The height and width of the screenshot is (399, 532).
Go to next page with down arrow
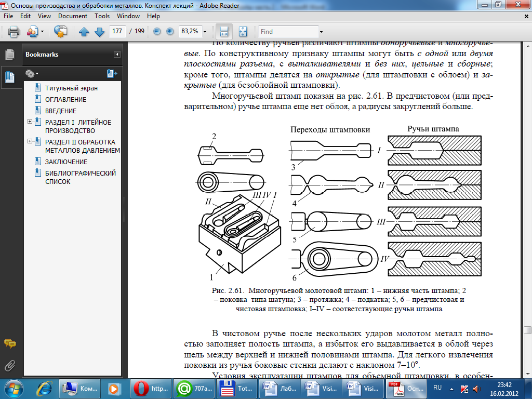(99, 32)
